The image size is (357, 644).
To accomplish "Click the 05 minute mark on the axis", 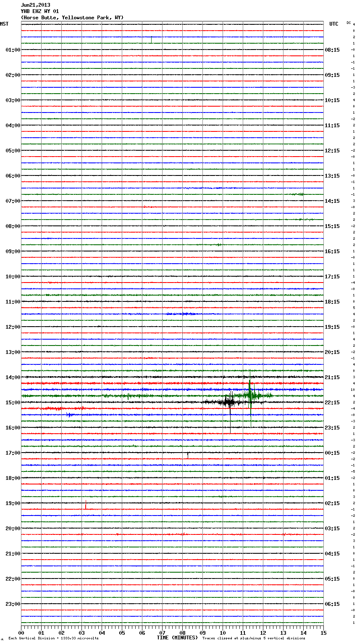I will pos(122,633).
